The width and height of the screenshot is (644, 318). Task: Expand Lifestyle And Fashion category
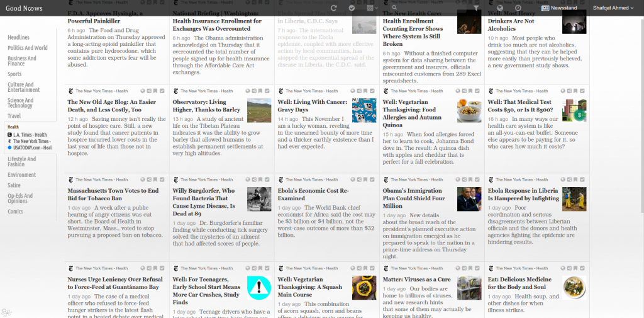(x=22, y=162)
